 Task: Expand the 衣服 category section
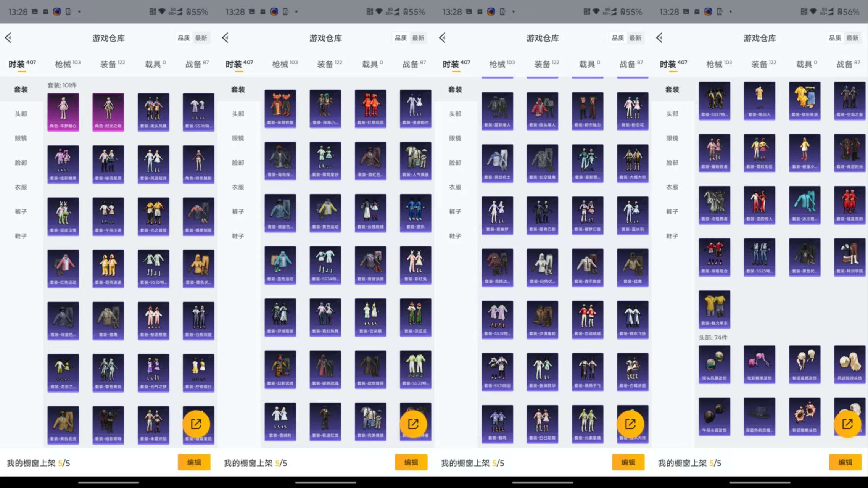tap(21, 187)
